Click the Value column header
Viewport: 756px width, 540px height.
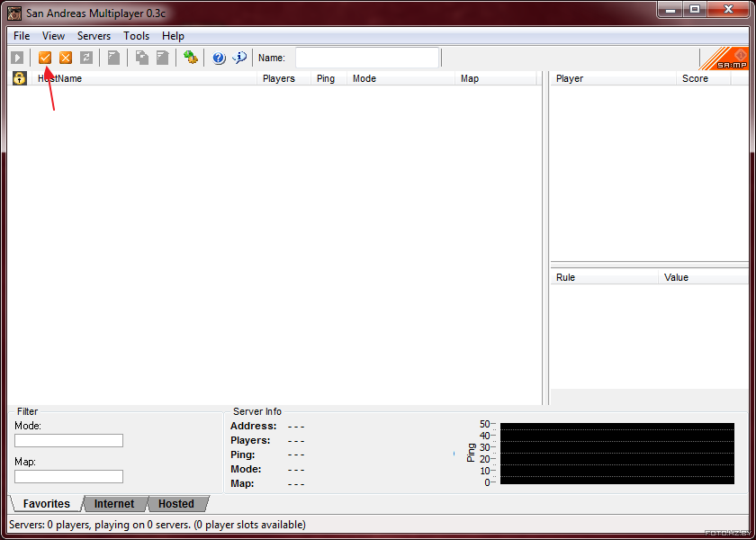(704, 278)
